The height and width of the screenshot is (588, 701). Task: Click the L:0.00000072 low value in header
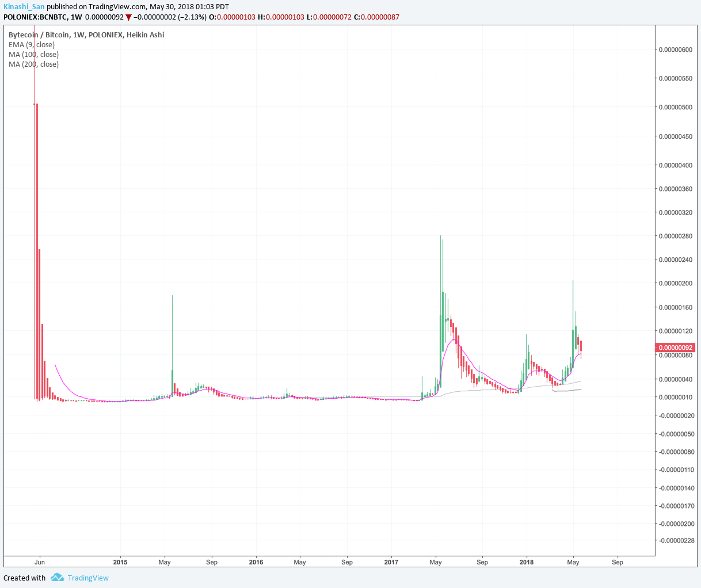pyautogui.click(x=329, y=17)
